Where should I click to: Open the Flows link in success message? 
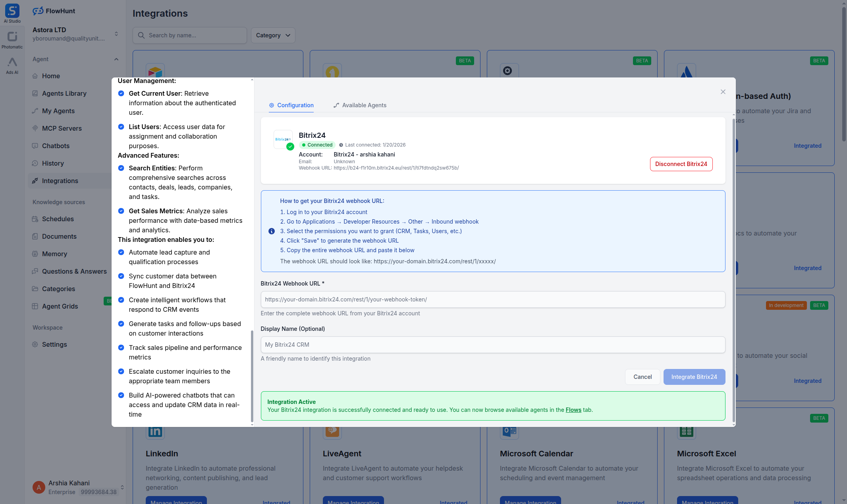pyautogui.click(x=573, y=409)
